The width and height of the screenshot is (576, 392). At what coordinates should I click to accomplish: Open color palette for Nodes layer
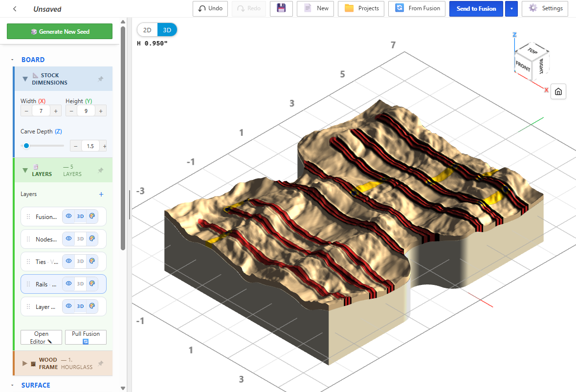click(92, 239)
